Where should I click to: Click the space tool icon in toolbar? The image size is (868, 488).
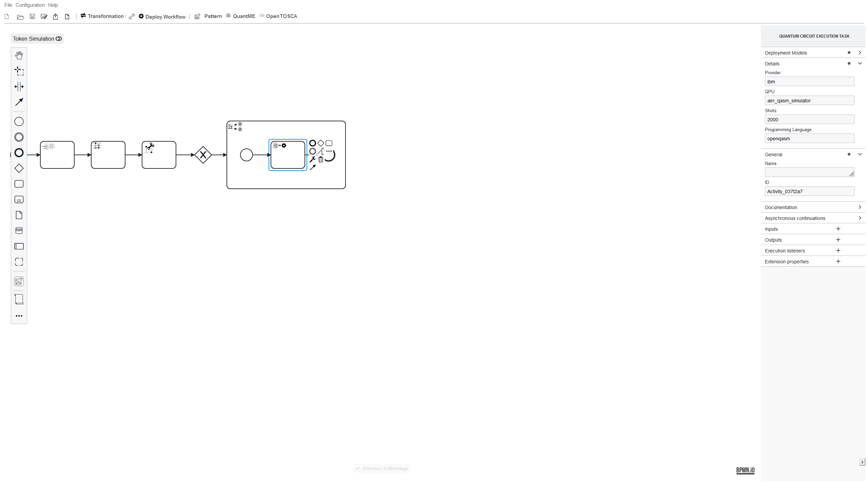(19, 86)
